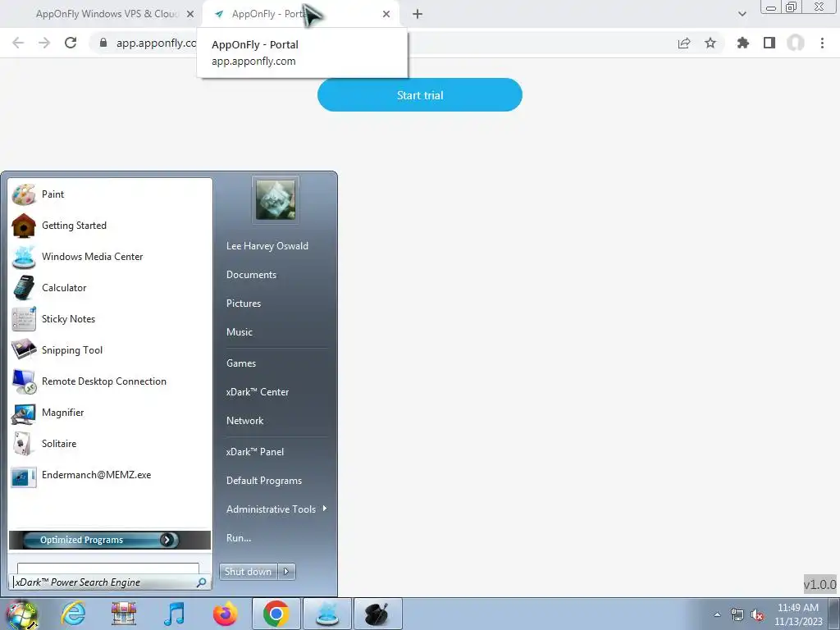The height and width of the screenshot is (630, 840).
Task: Open Pictures library link
Action: [x=243, y=304]
